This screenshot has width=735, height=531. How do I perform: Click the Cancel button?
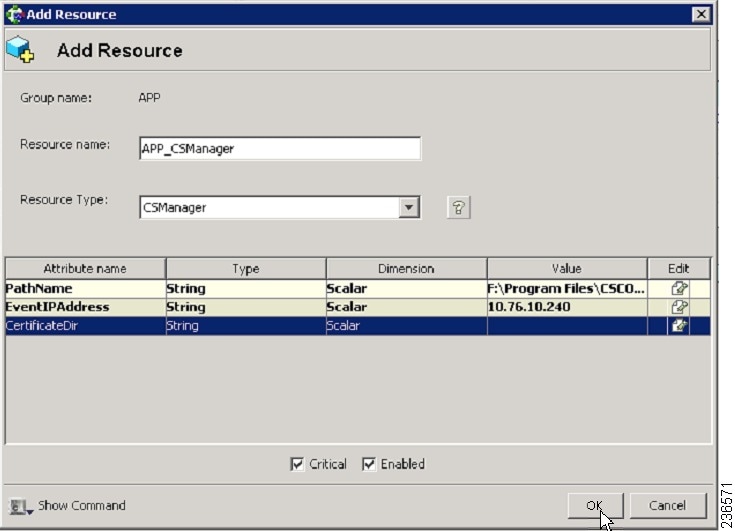coord(667,506)
